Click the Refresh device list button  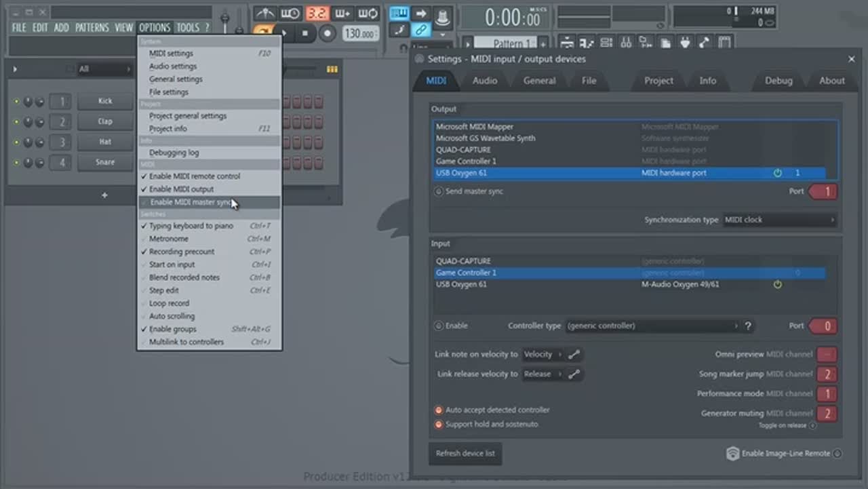pos(465,454)
